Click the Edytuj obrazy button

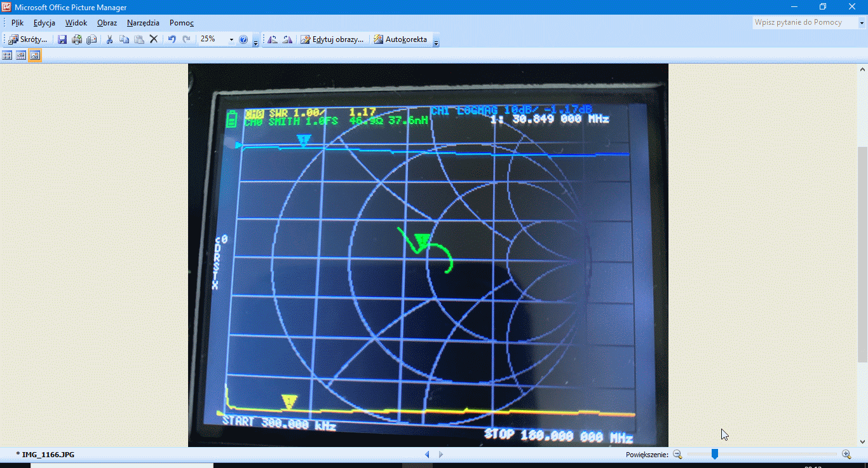(332, 39)
